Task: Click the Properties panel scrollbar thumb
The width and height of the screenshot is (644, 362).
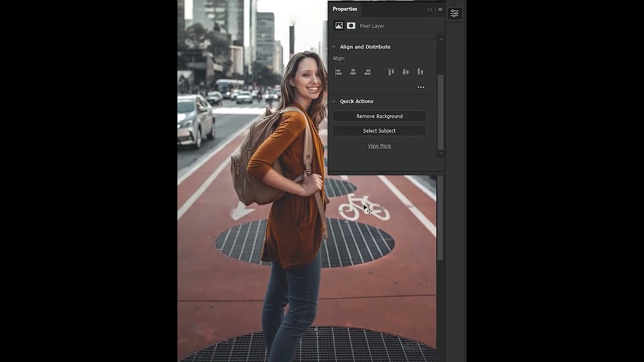Action: click(441, 112)
